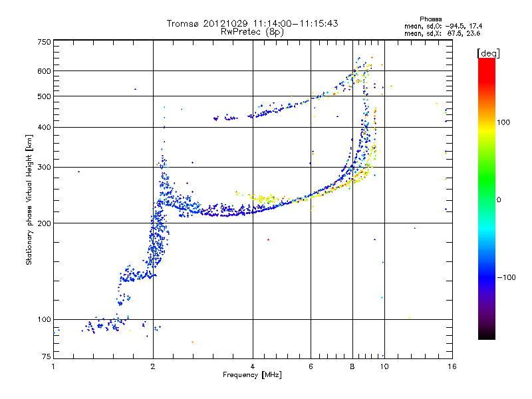Viewport: 532px width, 399px height.
Task: Click the x-axis tick '4'
Action: (x=253, y=366)
